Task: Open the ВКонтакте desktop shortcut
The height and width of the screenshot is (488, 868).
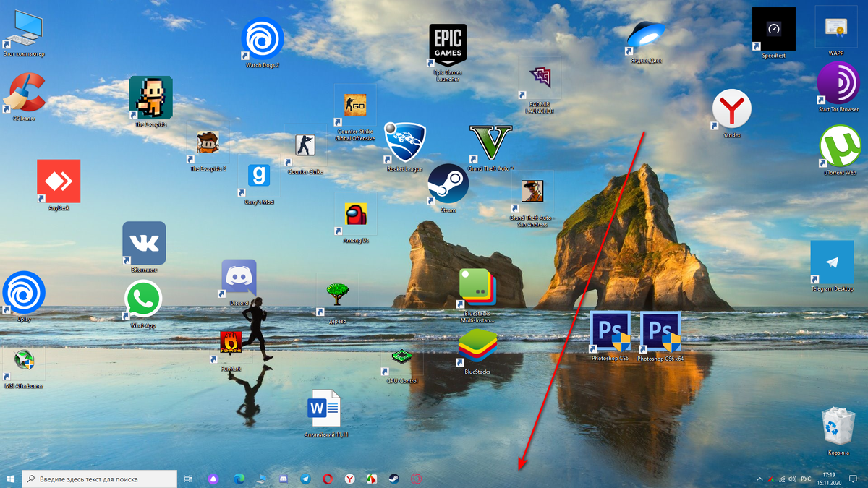Action: (x=144, y=246)
